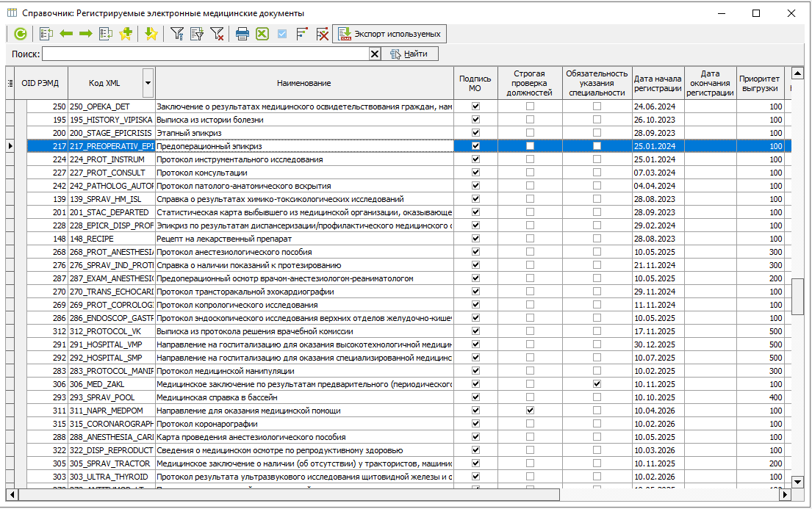Image resolution: width=812 pixels, height=509 pixels.
Task: Check Обязательность специальности for 227_PROT_CONSULT row
Action: (597, 173)
